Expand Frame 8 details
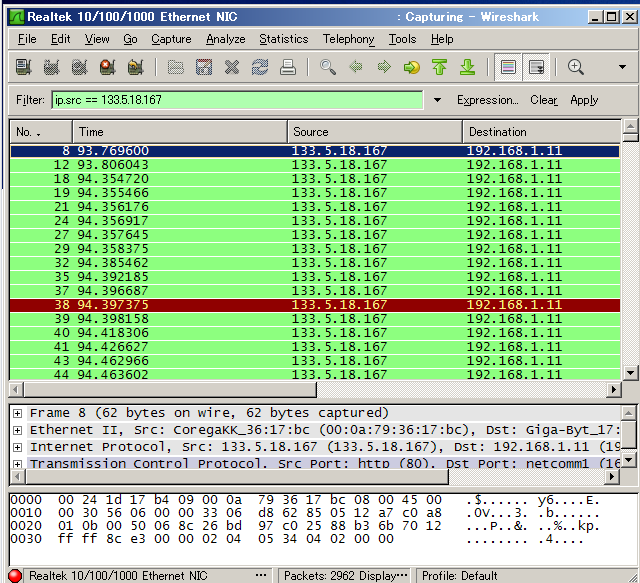Image resolution: width=640 pixels, height=583 pixels. click(x=17, y=413)
